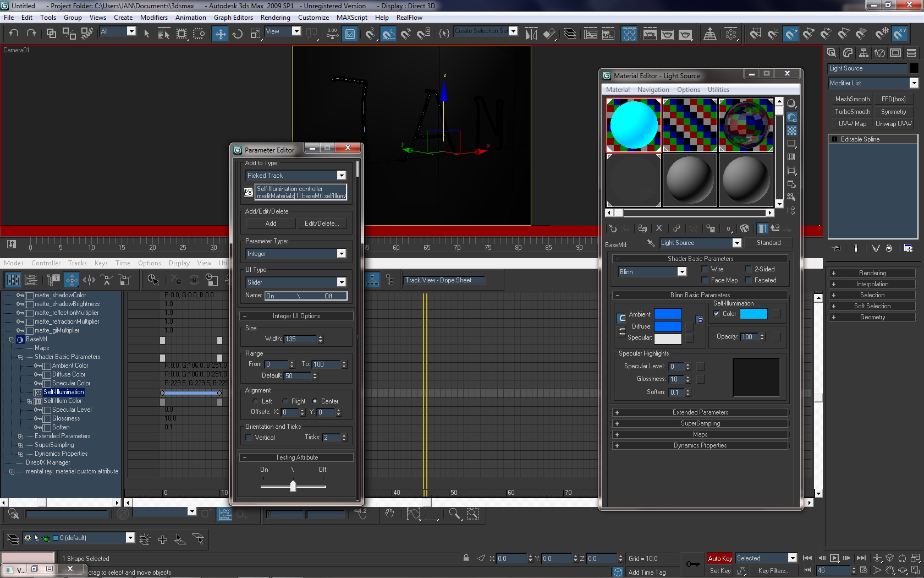924x578 pixels.
Task: Click the Ambient color swatch
Action: coord(668,314)
